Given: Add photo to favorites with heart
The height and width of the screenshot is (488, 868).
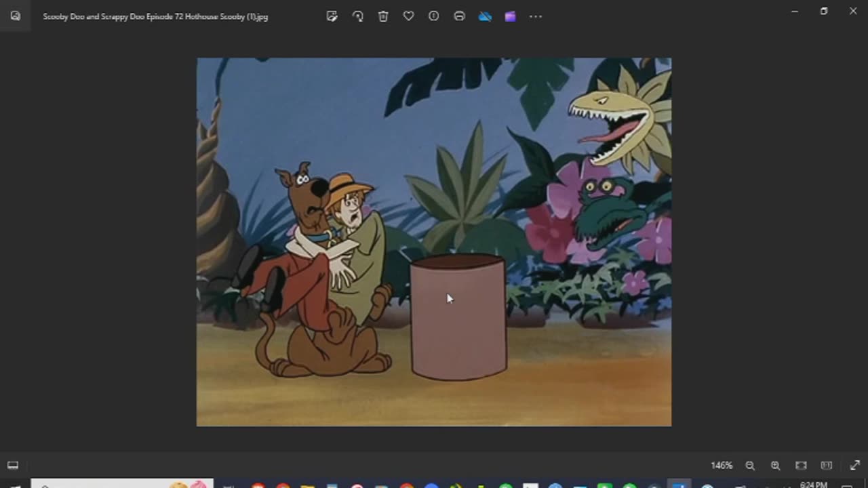Looking at the screenshot, I should click(x=408, y=16).
